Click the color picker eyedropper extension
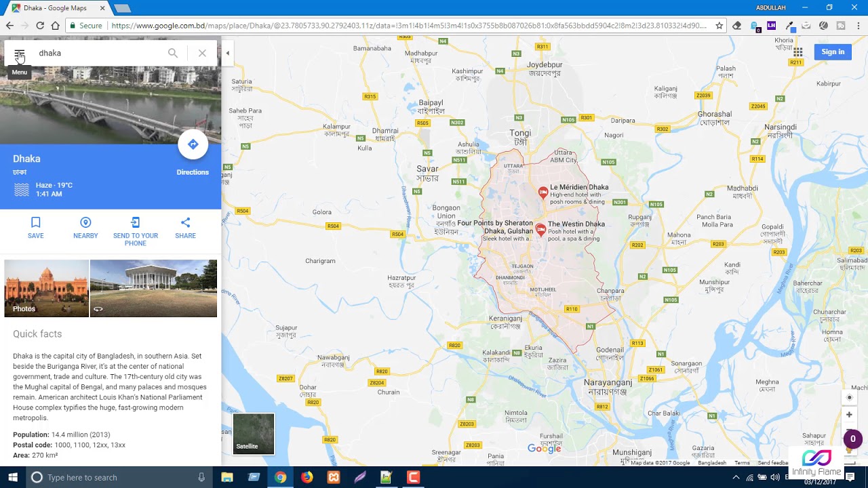 [789, 26]
